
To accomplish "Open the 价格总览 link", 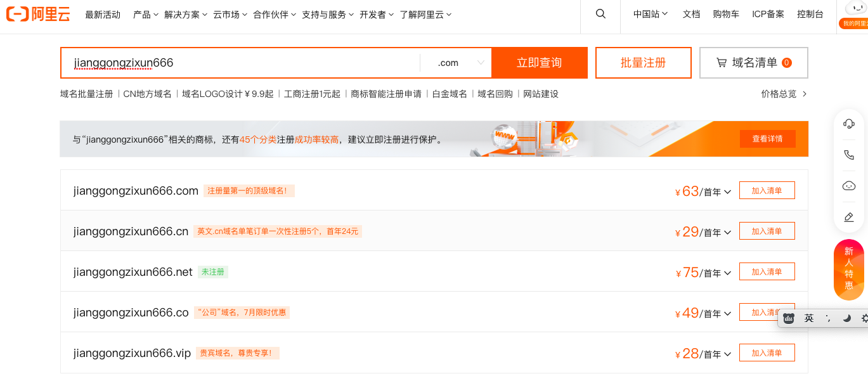I will pyautogui.click(x=784, y=94).
